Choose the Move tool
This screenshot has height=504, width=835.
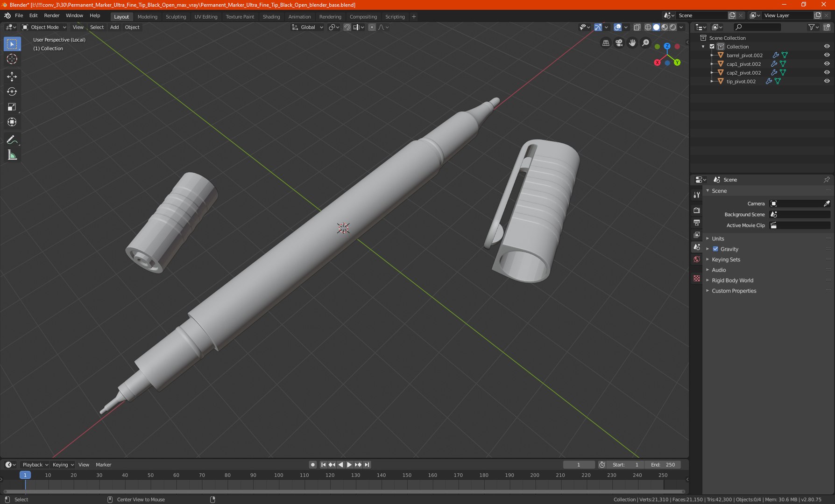point(12,77)
